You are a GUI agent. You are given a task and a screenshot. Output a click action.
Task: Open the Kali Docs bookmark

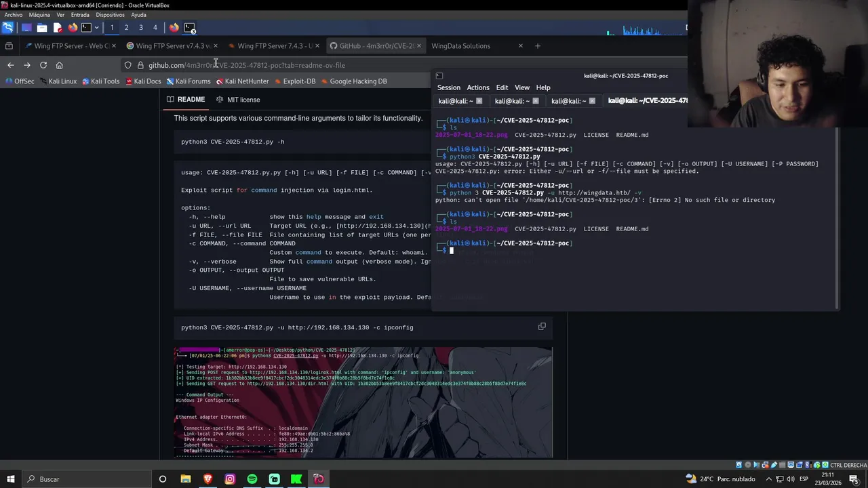coord(142,81)
